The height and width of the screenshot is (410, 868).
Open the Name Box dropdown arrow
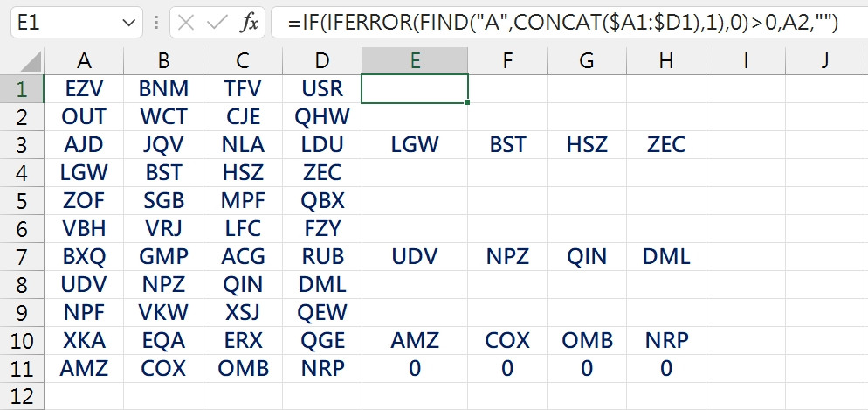pyautogui.click(x=128, y=23)
